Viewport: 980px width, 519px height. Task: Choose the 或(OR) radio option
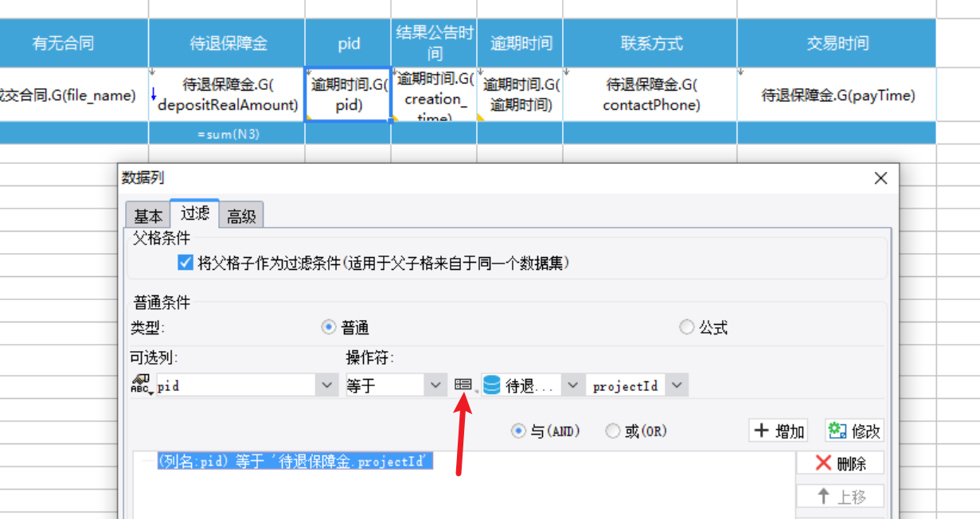[612, 431]
